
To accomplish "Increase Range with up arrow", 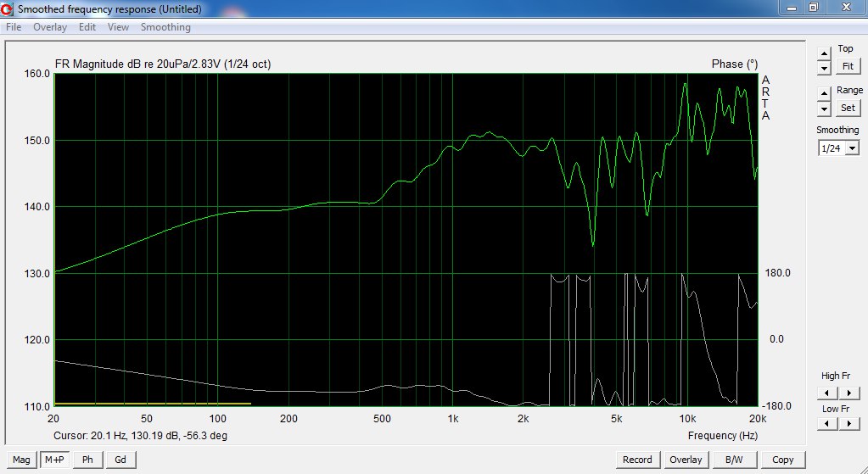I will click(824, 93).
